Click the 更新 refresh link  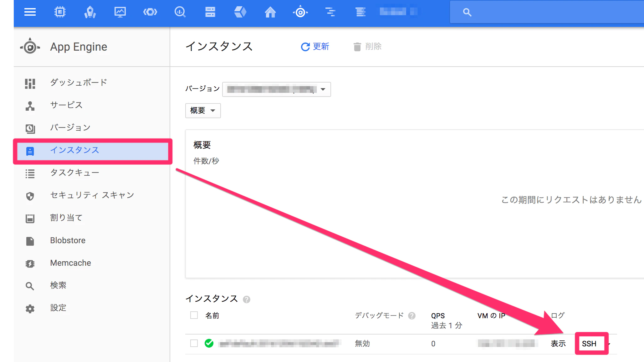pos(315,47)
